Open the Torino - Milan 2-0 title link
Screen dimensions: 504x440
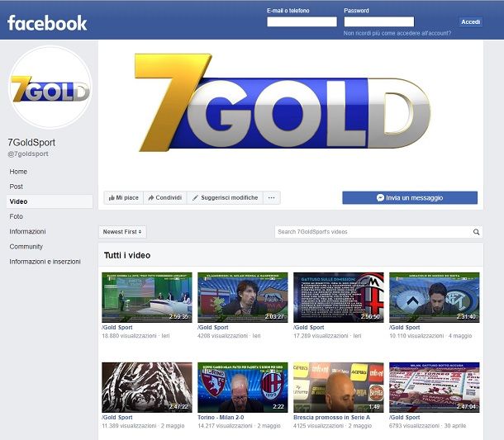(x=221, y=417)
